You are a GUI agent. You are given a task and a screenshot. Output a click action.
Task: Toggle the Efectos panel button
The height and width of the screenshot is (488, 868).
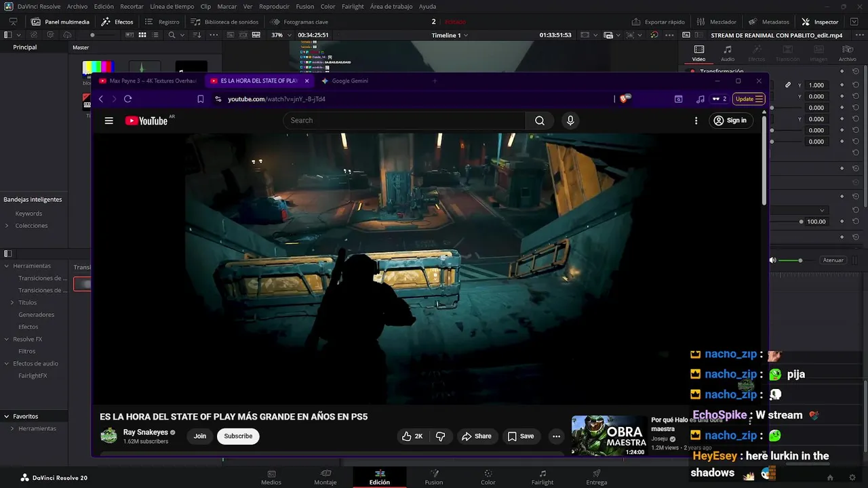117,22
